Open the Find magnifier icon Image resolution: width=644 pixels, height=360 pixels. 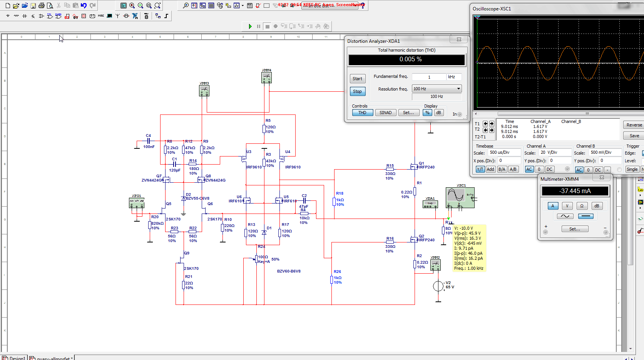click(186, 6)
